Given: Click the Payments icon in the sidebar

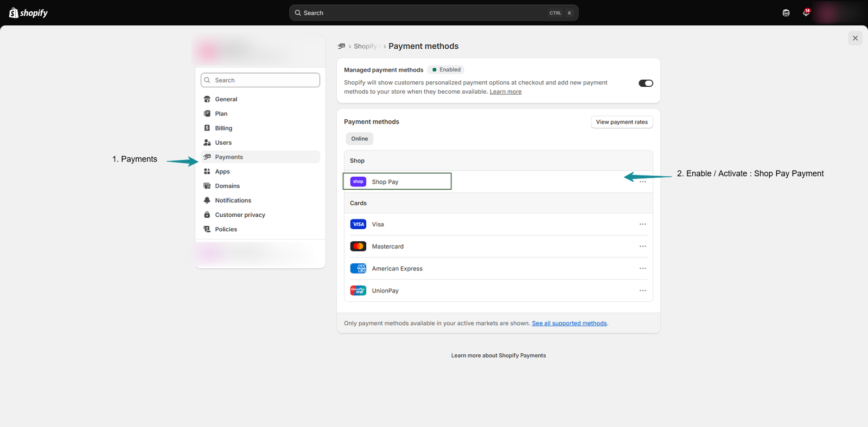Looking at the screenshot, I should [207, 157].
